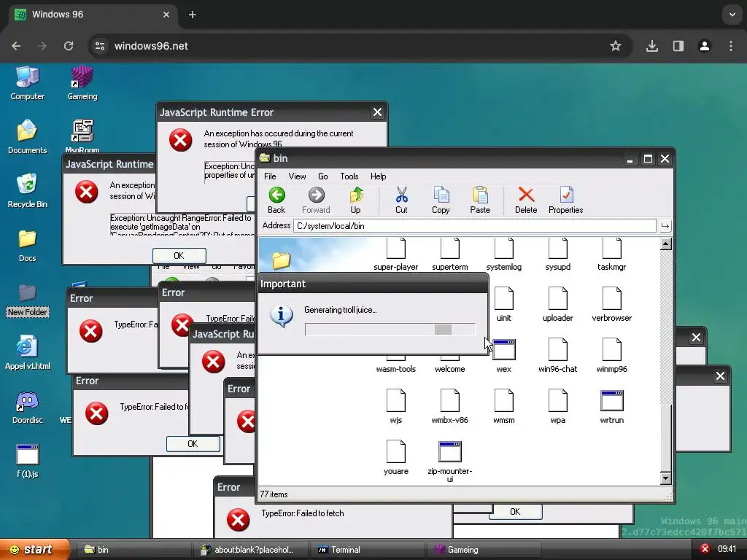Image resolution: width=747 pixels, height=560 pixels.
Task: Open the Docs desktop folder
Action: [27, 245]
